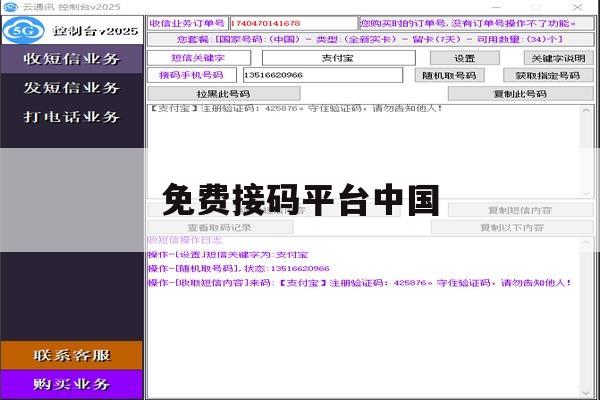Click 获取指定号码 button
Screen dimensions: 600x400
[x=548, y=75]
